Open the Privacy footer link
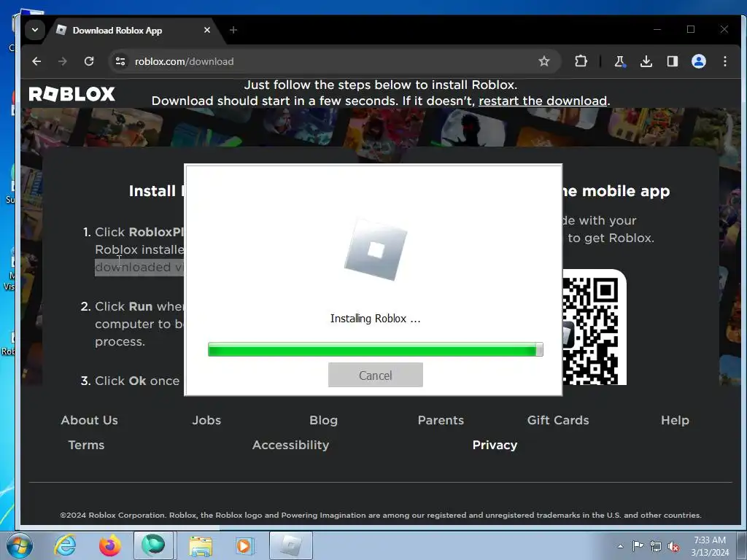Screen dimensions: 747x560 pos(495,445)
